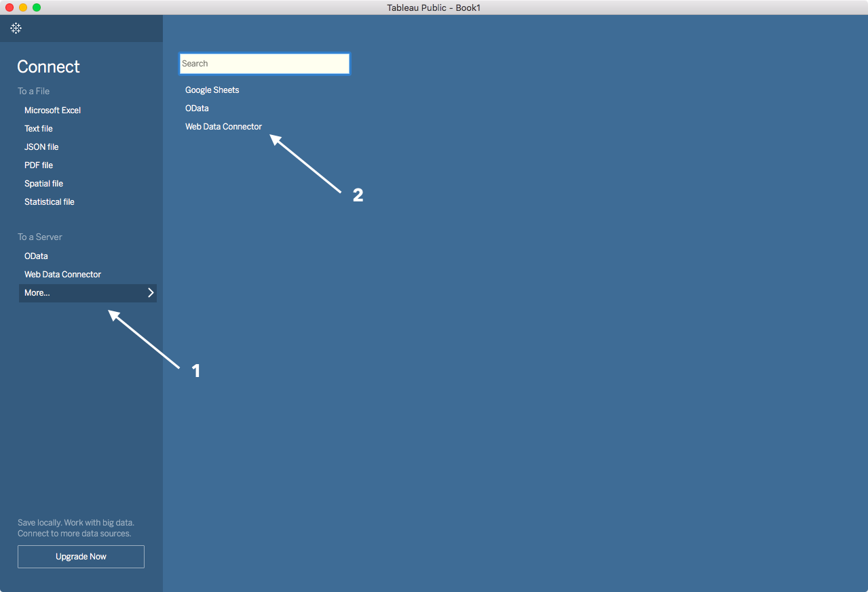This screenshot has width=868, height=592.
Task: Click the Upgrade Now button
Action: [x=81, y=556]
